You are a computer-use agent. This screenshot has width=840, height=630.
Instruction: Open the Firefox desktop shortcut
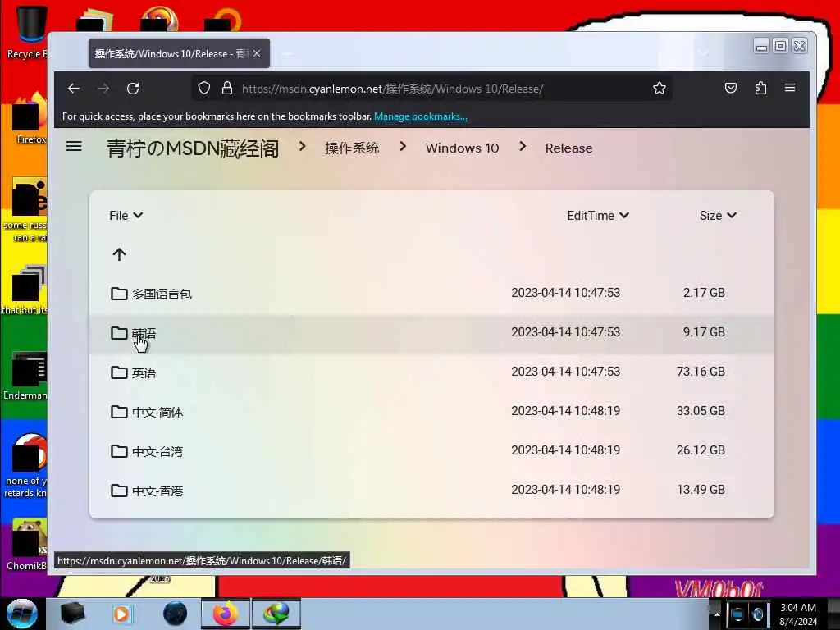pos(30,118)
